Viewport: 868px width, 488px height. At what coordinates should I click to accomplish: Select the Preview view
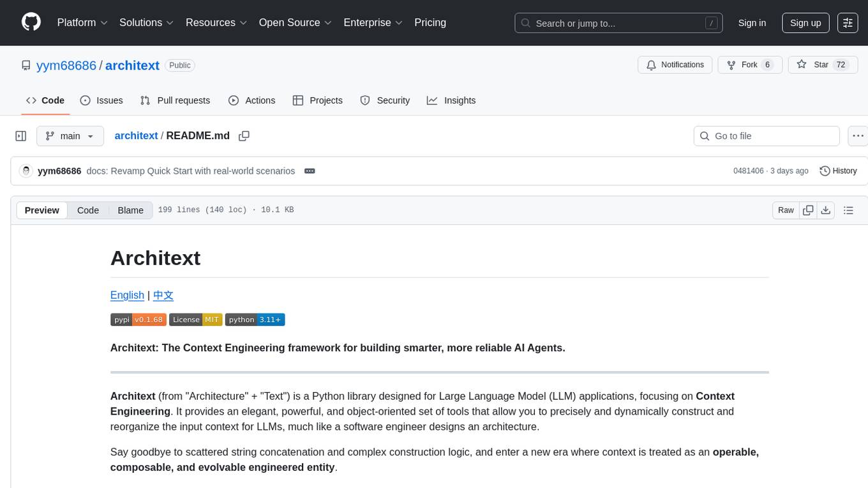(x=42, y=210)
